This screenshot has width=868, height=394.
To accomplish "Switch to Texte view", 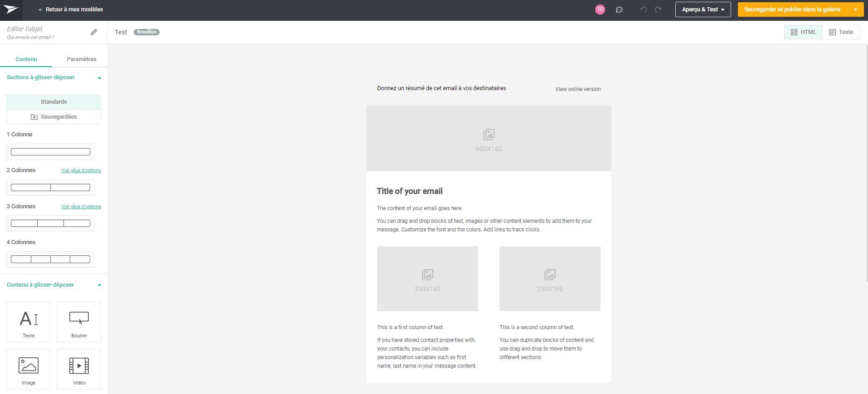I will (841, 32).
